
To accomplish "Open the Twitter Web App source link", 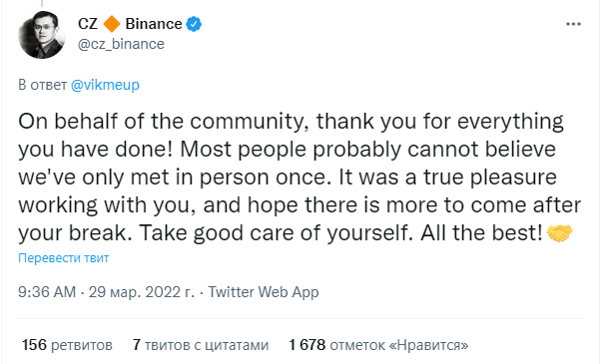I will 264,292.
